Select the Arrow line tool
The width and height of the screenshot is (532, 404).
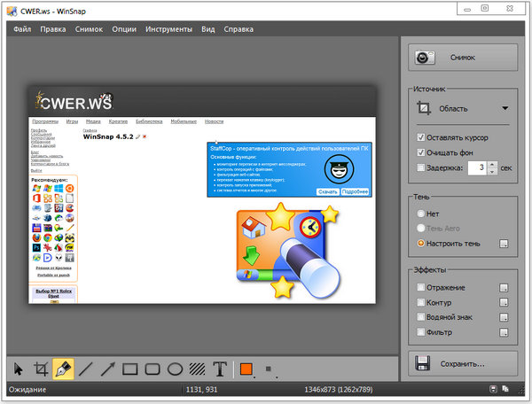point(107,369)
